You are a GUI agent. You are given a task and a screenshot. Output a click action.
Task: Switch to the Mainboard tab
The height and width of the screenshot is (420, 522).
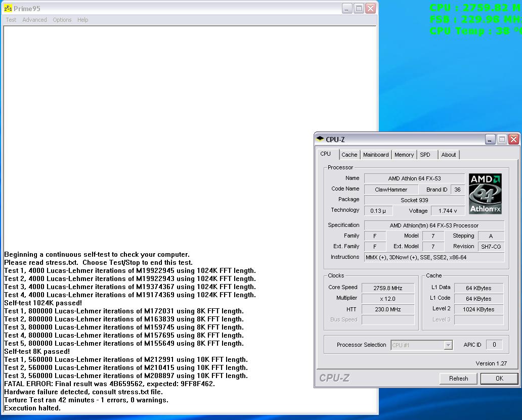(x=375, y=155)
